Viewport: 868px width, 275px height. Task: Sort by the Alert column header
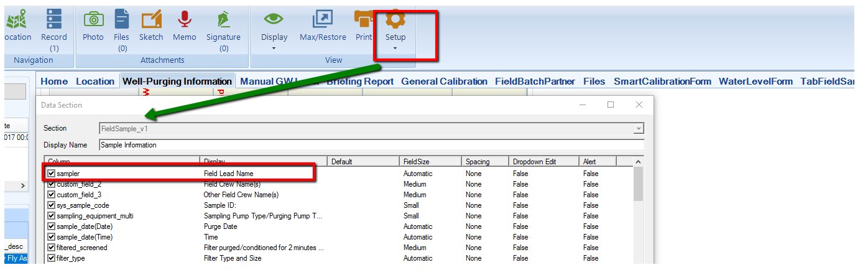[598, 162]
